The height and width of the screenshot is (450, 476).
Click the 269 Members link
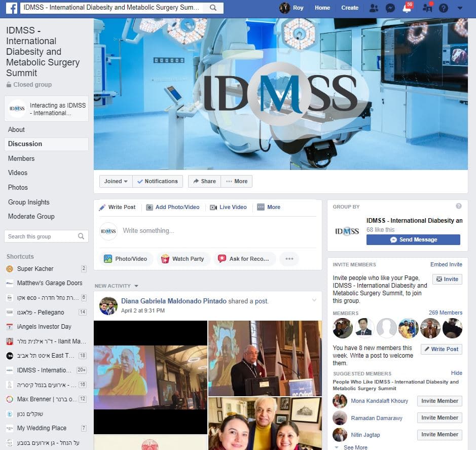pos(445,313)
